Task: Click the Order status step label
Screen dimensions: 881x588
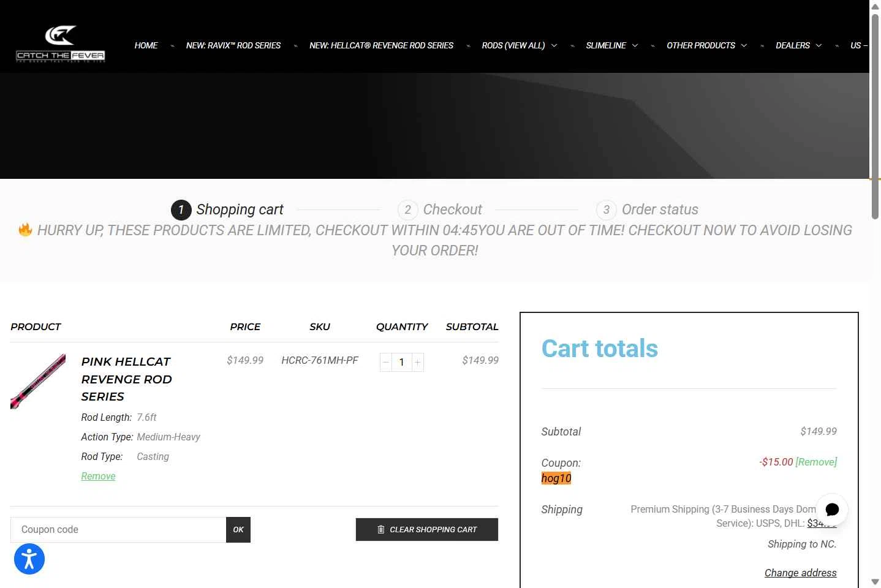Action: (660, 209)
